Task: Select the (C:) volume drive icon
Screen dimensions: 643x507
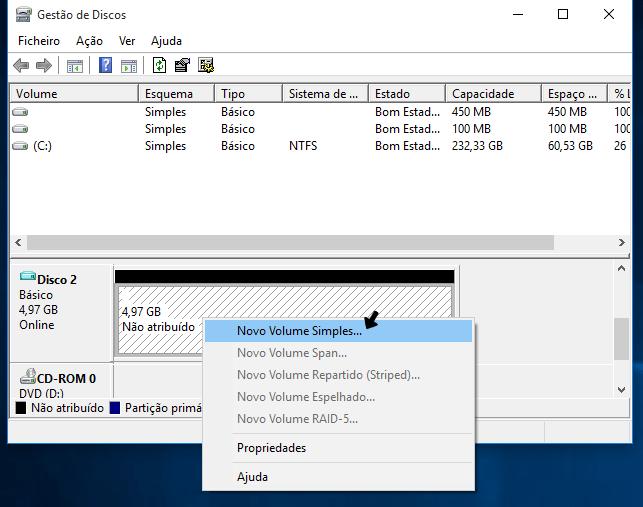Action: click(x=20, y=146)
